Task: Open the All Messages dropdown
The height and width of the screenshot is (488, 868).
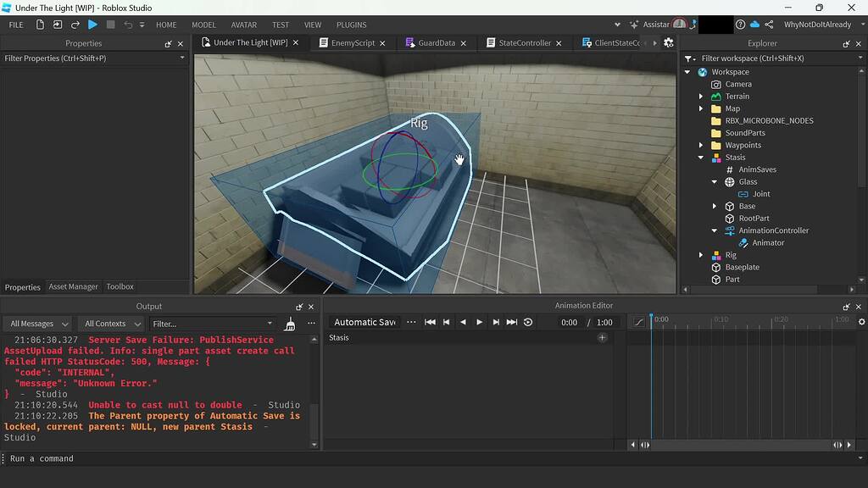Action: (x=37, y=324)
